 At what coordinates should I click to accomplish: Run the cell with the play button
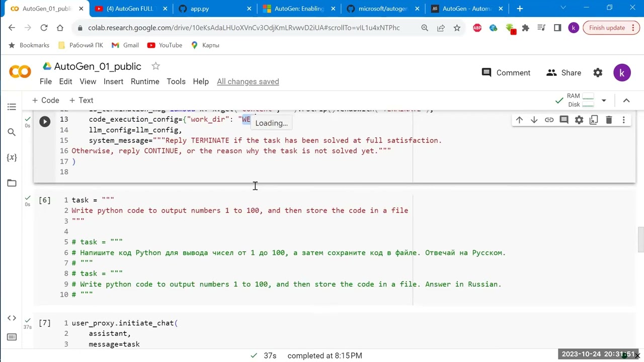click(x=45, y=122)
